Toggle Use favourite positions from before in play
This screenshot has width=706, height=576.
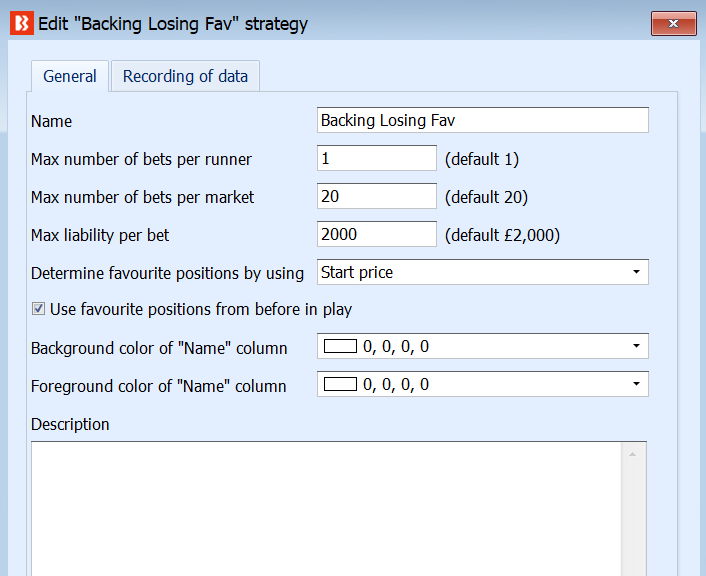coord(38,309)
